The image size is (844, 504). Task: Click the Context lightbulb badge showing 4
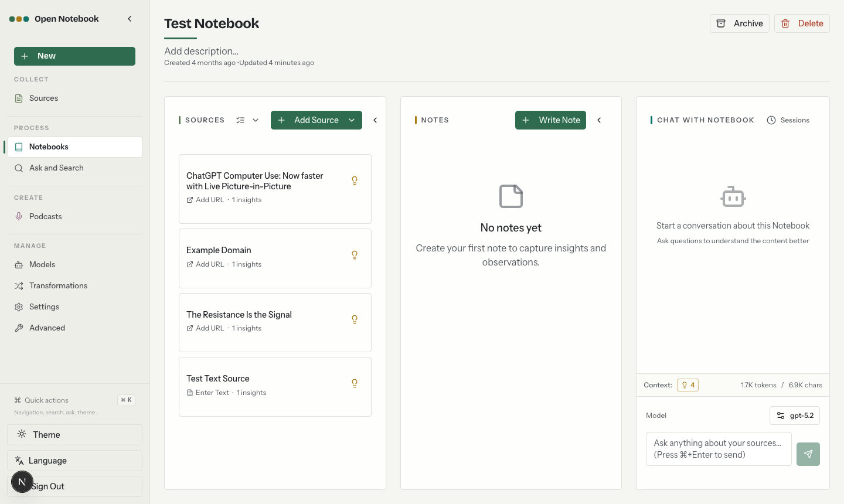tap(688, 385)
